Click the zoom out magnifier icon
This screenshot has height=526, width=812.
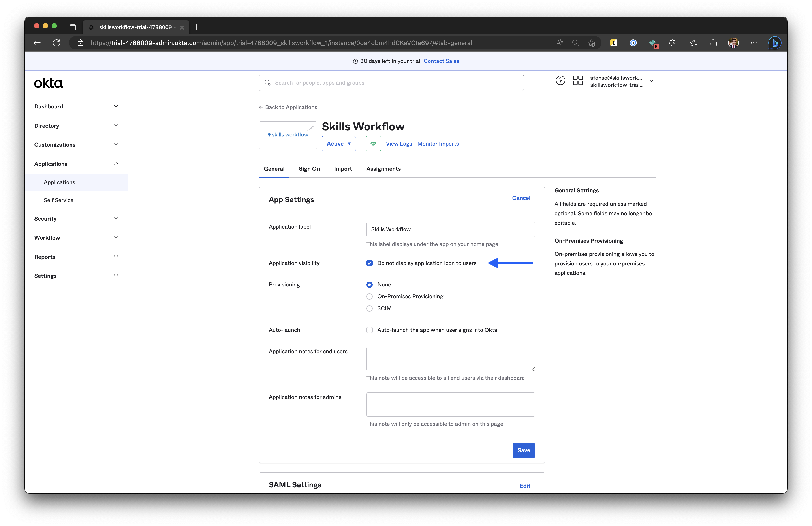pyautogui.click(x=575, y=43)
